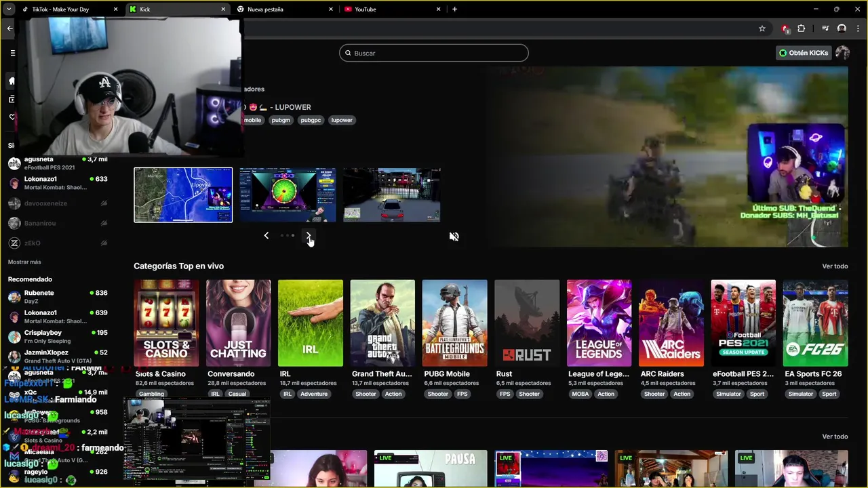Click the pubgpc tag
Screen dimensions: 868x488
coord(311,120)
